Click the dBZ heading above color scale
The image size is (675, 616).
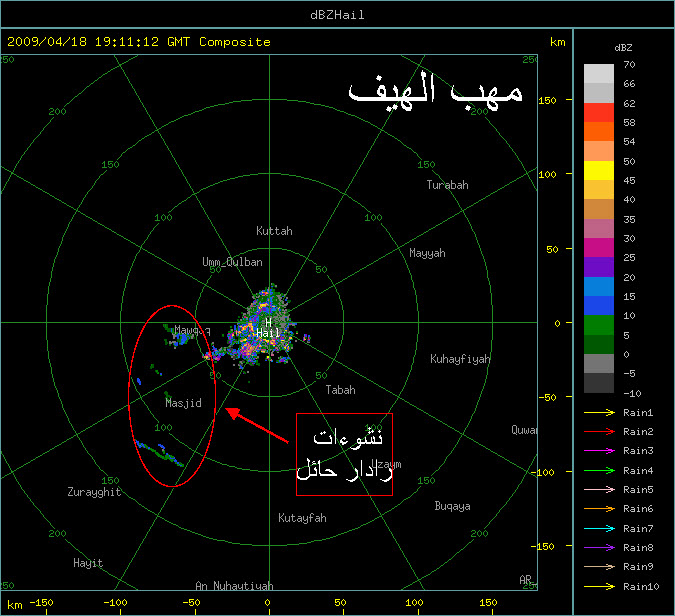pos(623,48)
